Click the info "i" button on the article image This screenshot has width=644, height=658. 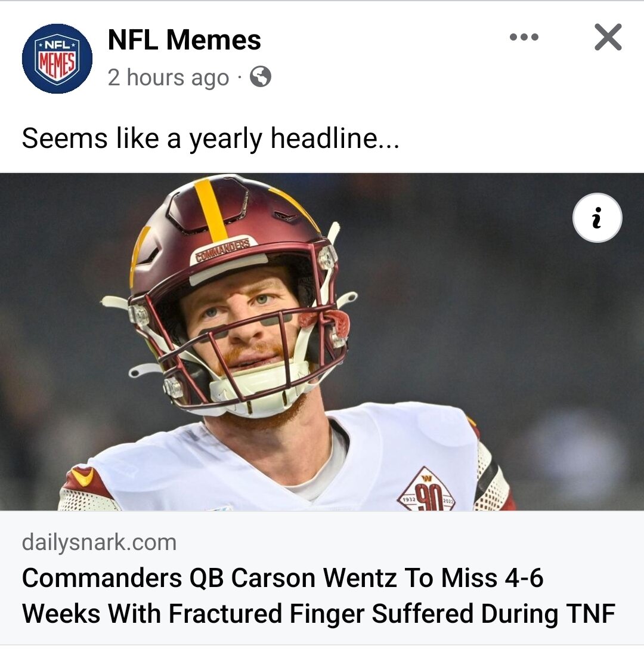pyautogui.click(x=597, y=218)
